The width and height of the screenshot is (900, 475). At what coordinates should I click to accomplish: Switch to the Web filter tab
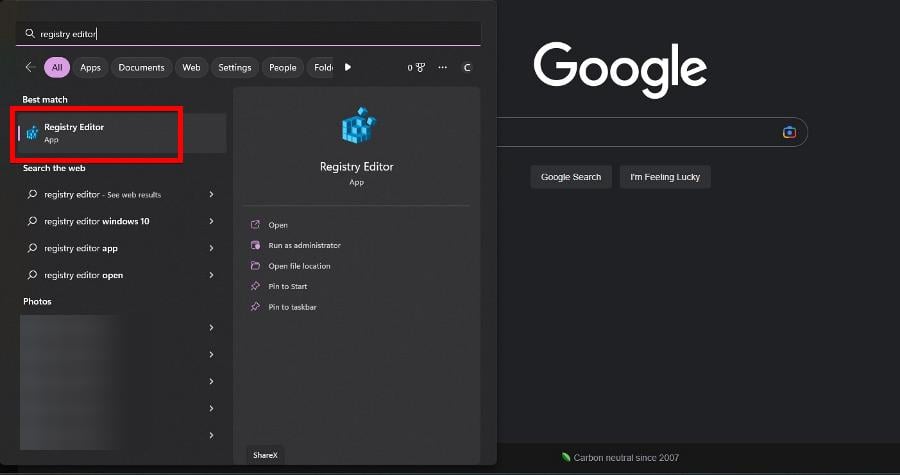191,67
